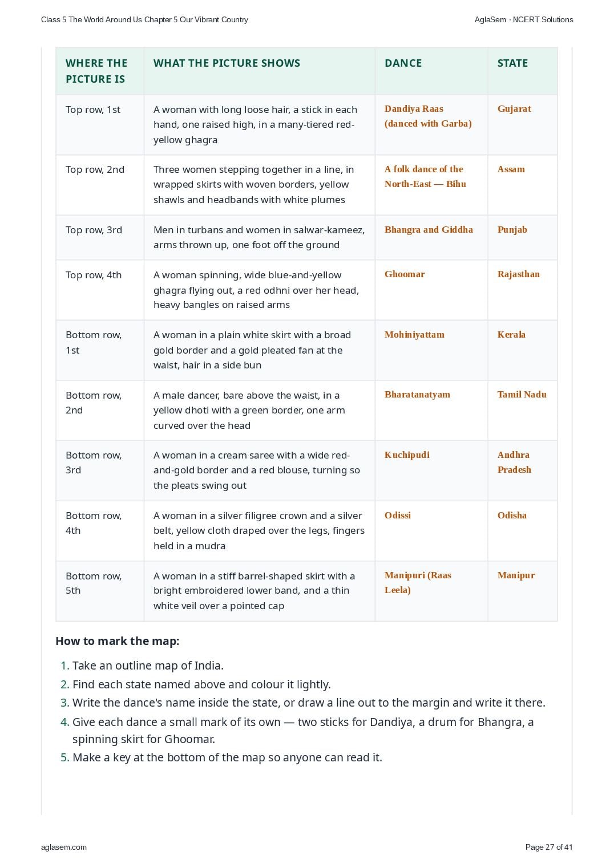The image size is (614, 868).
Task: Select the Odissi dance entry
Action: click(x=398, y=515)
